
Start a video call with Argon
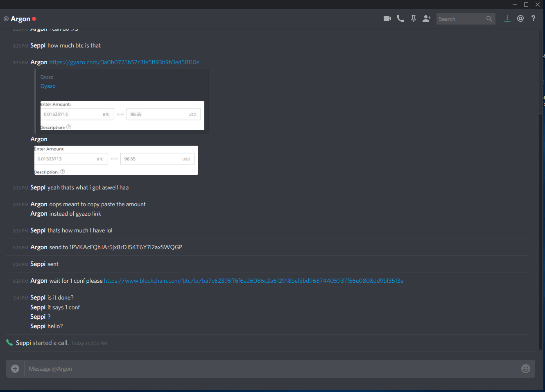(x=387, y=18)
